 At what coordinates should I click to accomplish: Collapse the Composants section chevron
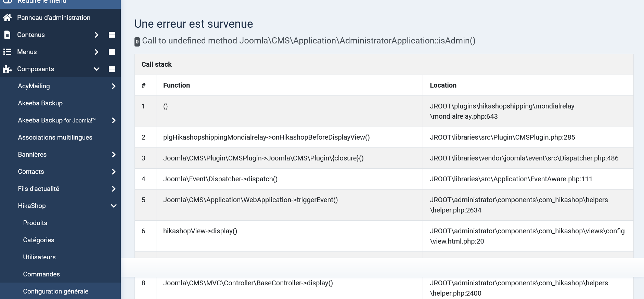(x=96, y=69)
